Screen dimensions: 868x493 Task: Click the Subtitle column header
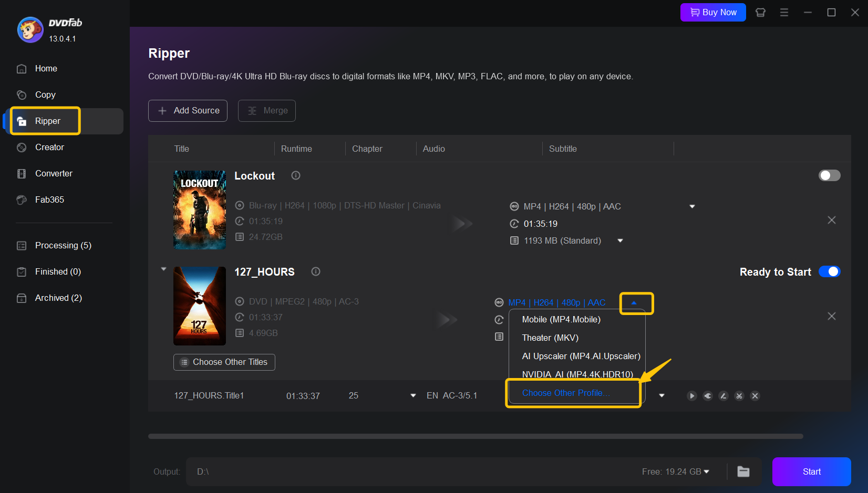[x=563, y=149]
